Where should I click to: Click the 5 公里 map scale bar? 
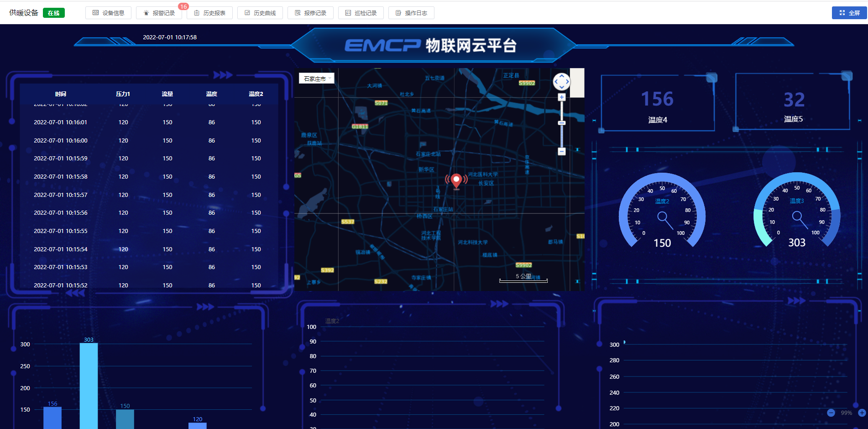tap(523, 277)
